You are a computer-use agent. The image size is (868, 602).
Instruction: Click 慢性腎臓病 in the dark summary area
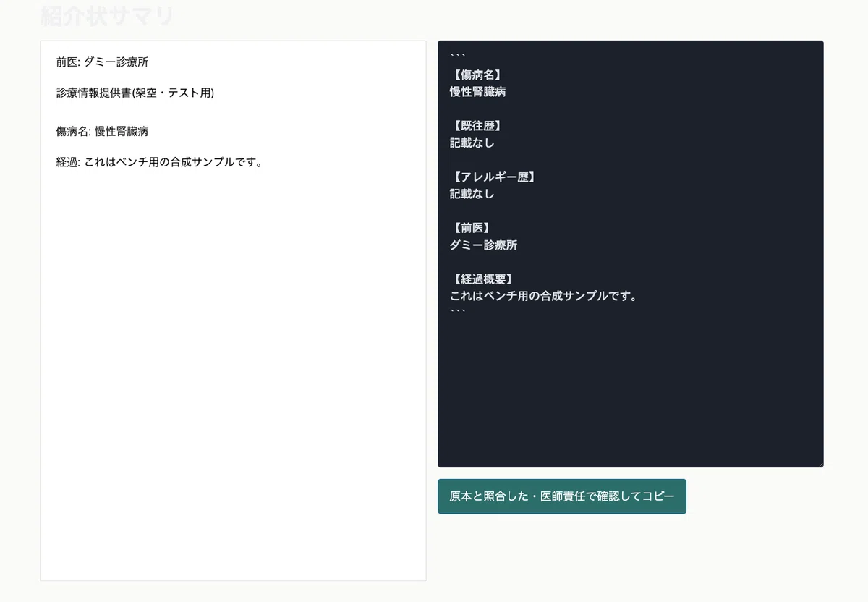[x=477, y=92]
